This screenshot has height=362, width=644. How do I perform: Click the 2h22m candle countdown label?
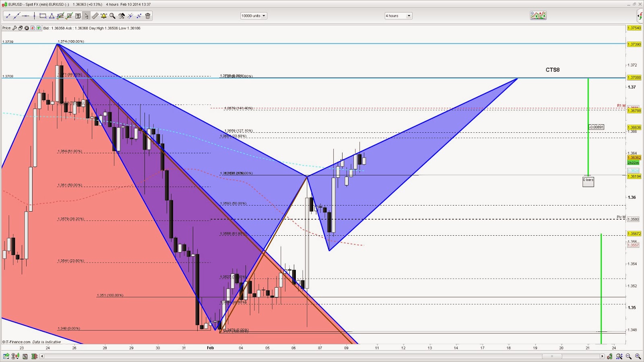(634, 163)
